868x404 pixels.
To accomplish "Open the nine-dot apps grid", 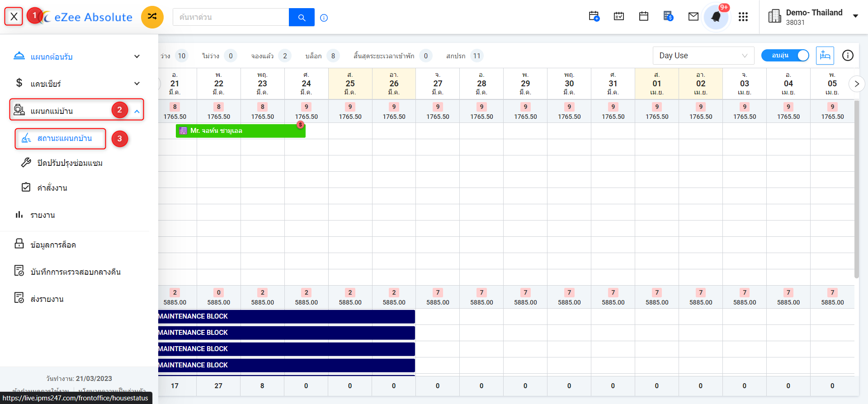I will tap(743, 17).
